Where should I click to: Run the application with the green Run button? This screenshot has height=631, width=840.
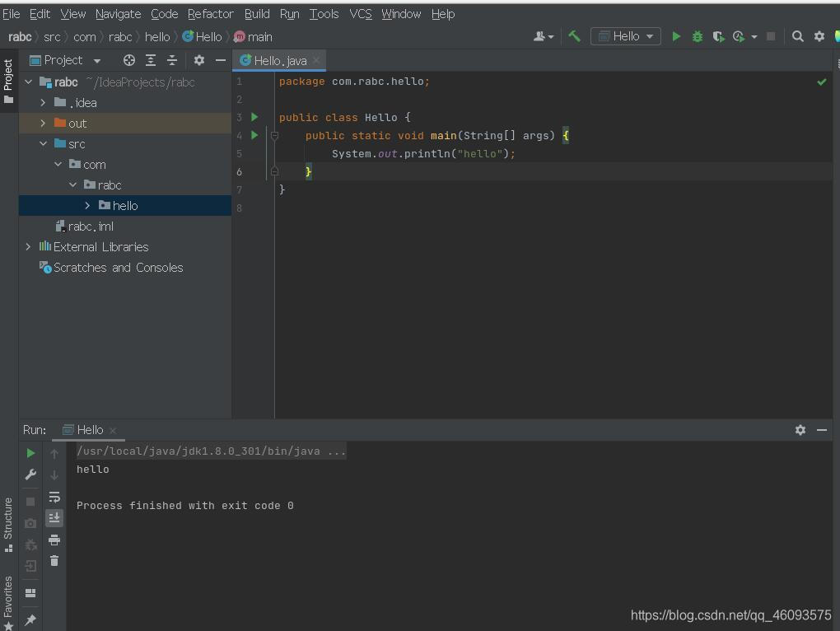pos(675,36)
